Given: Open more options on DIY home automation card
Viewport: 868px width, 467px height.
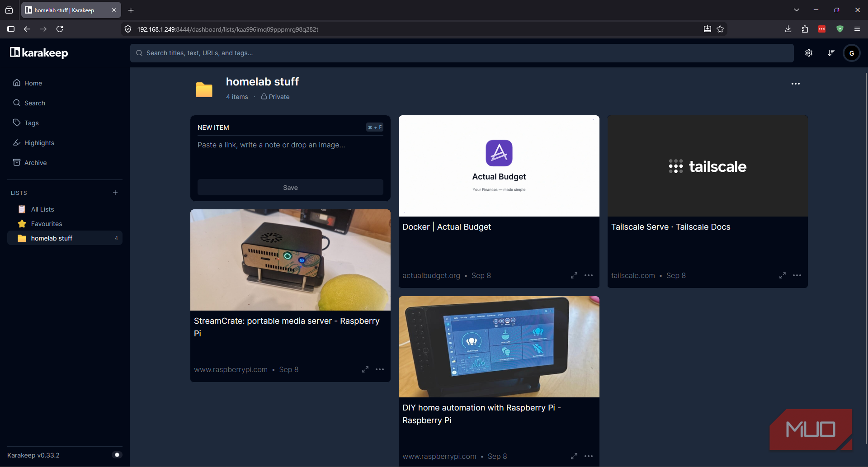Looking at the screenshot, I should [x=589, y=456].
